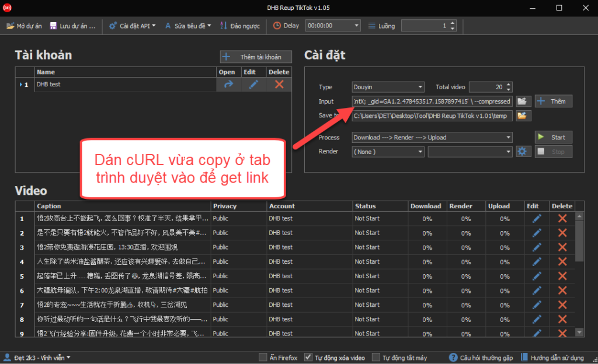The image size is (598, 364).
Task: Delete video row 1
Action: pyautogui.click(x=562, y=219)
